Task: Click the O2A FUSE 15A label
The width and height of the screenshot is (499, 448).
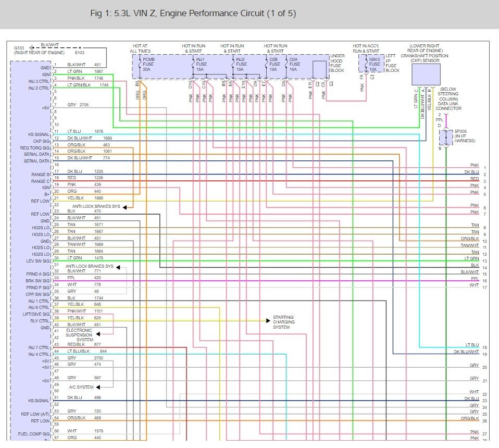Action: (295, 64)
